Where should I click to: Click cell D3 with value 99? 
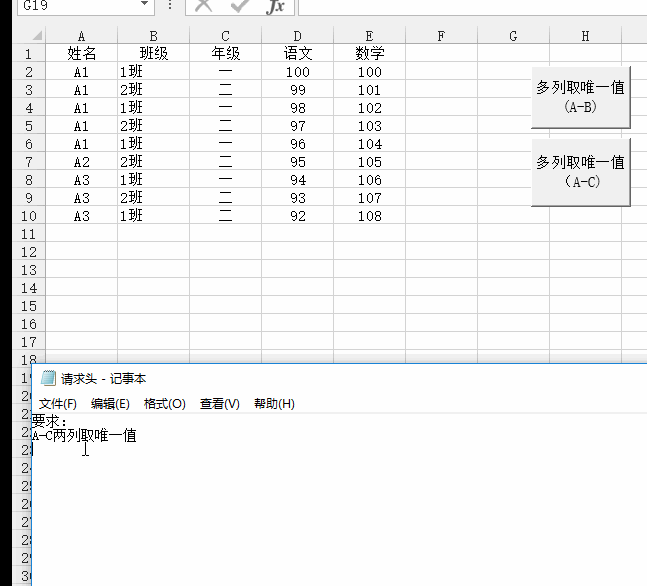[297, 90]
